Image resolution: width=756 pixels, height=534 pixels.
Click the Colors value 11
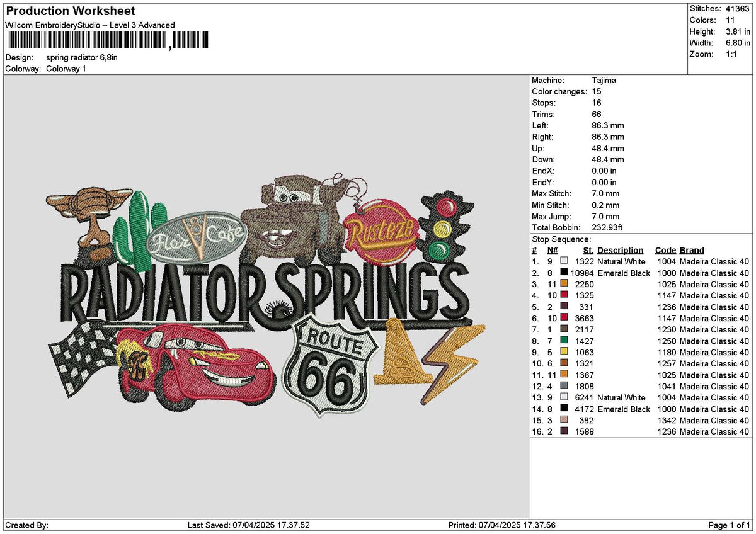point(731,20)
